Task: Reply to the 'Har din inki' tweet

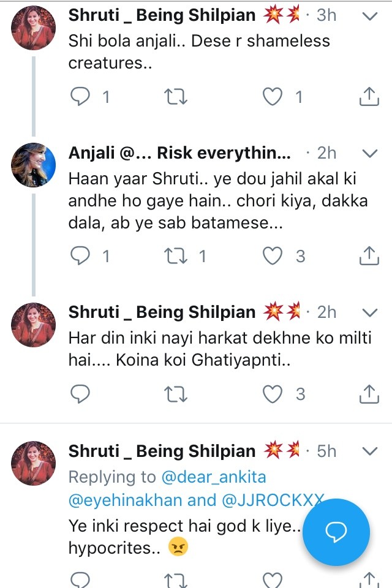Action: click(x=81, y=394)
